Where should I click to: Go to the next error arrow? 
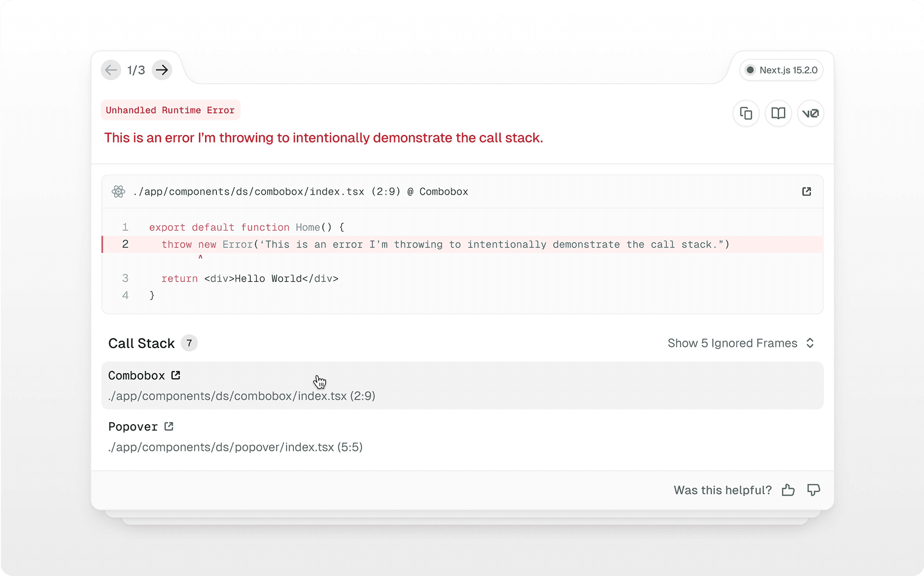pyautogui.click(x=162, y=70)
